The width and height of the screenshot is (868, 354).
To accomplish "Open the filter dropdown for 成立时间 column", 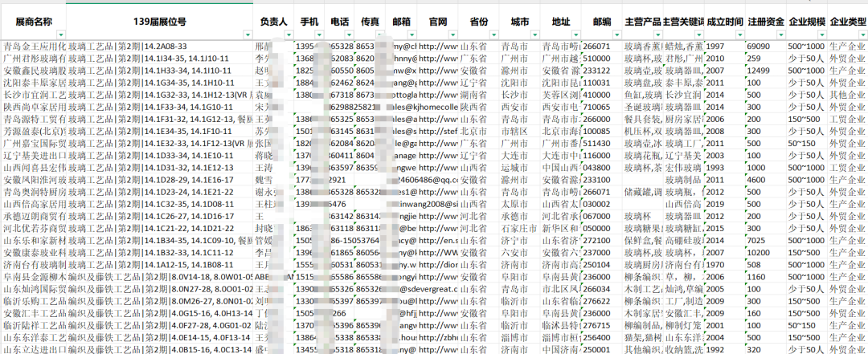I will (739, 35).
